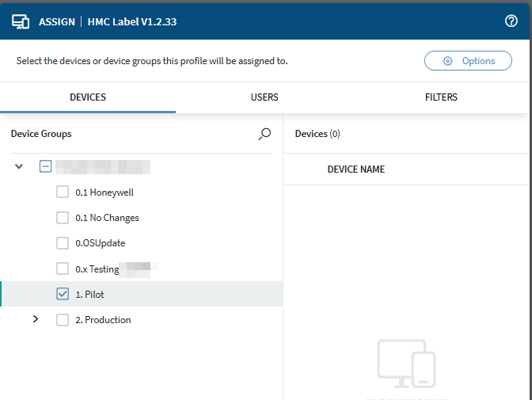This screenshot has height=400, width=532.
Task: Expand the 2. Production group arrow
Action: tap(35, 320)
